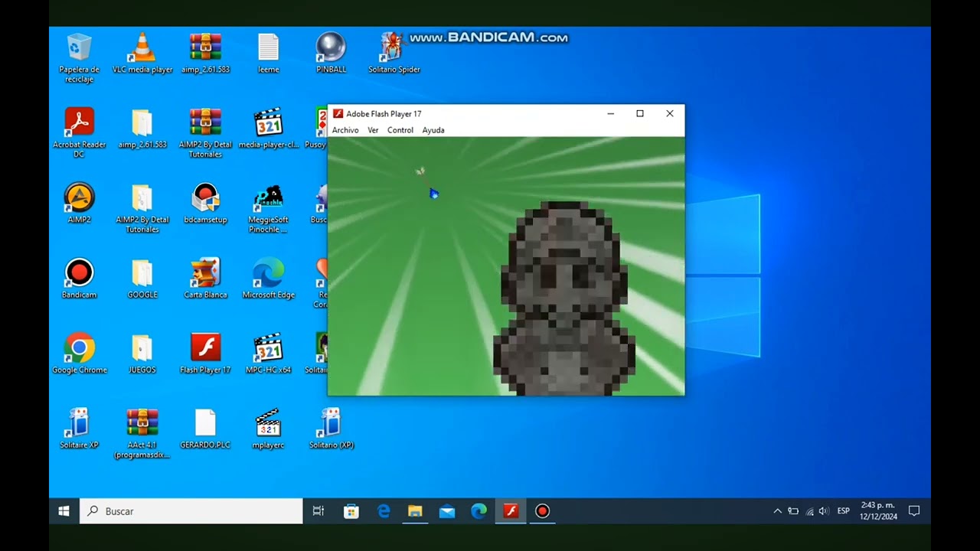The image size is (980, 551).
Task: Select the GERARDO.PLC file icon
Action: pos(205,428)
